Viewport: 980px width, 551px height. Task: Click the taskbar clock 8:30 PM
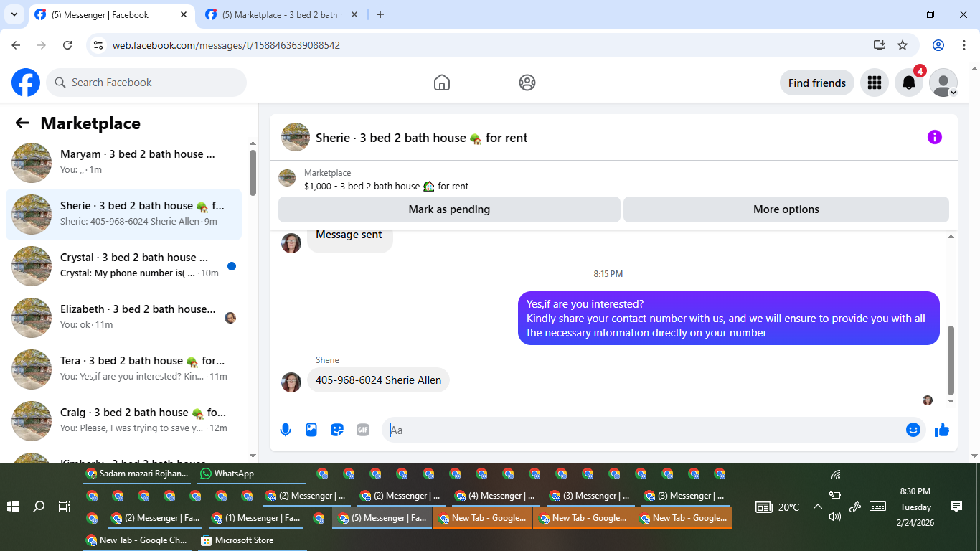[915, 491]
